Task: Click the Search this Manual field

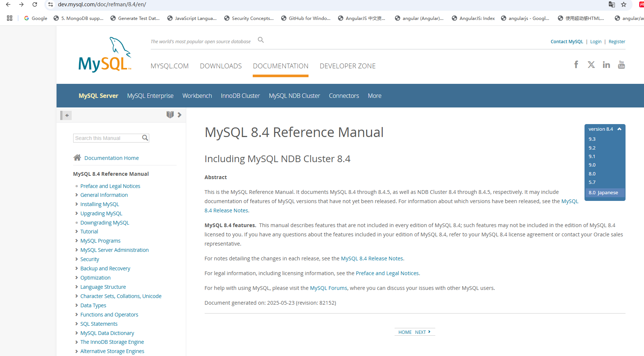Action: (x=107, y=138)
